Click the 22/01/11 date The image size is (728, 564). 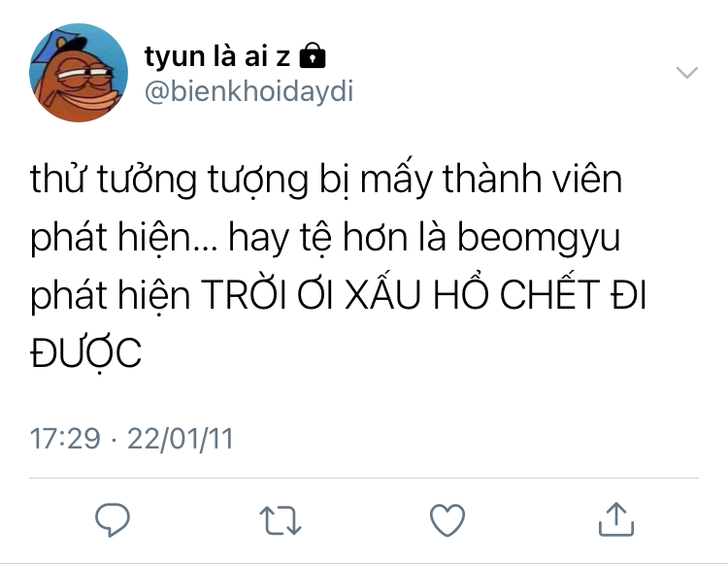pos(181,438)
